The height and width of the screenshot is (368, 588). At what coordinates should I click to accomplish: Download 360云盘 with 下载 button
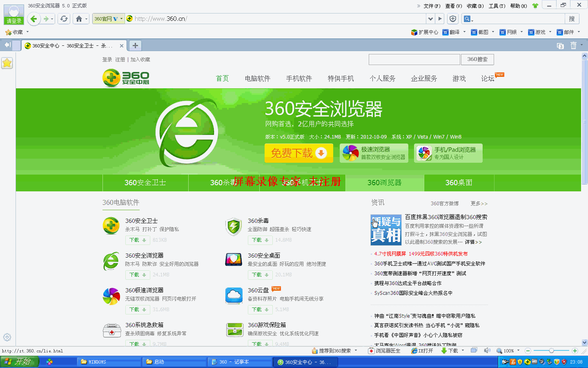pyautogui.click(x=260, y=310)
